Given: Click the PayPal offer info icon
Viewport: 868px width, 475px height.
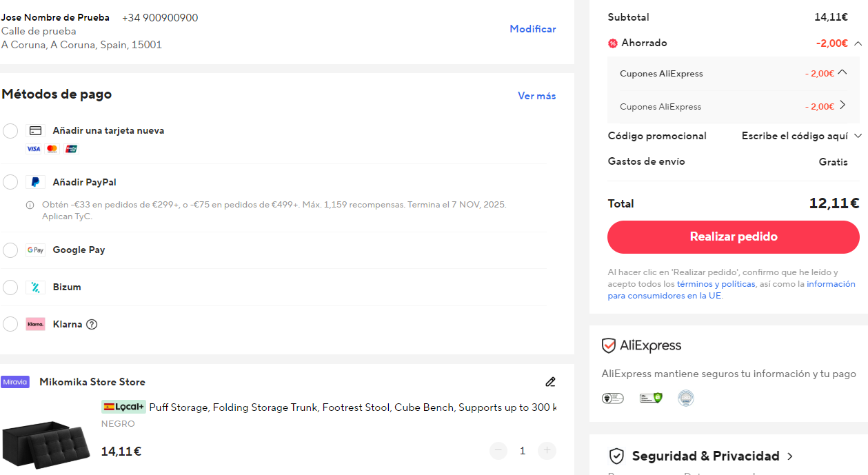Looking at the screenshot, I should (x=30, y=205).
